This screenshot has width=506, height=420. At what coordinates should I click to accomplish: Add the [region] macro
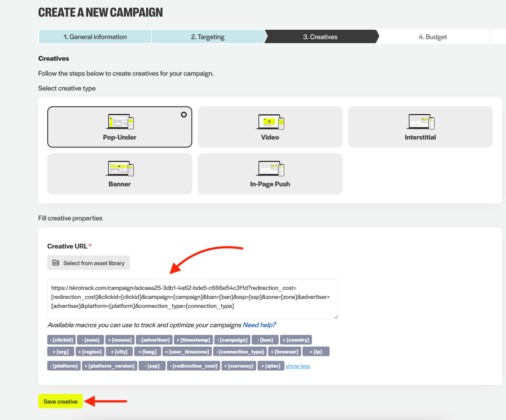pyautogui.click(x=90, y=352)
